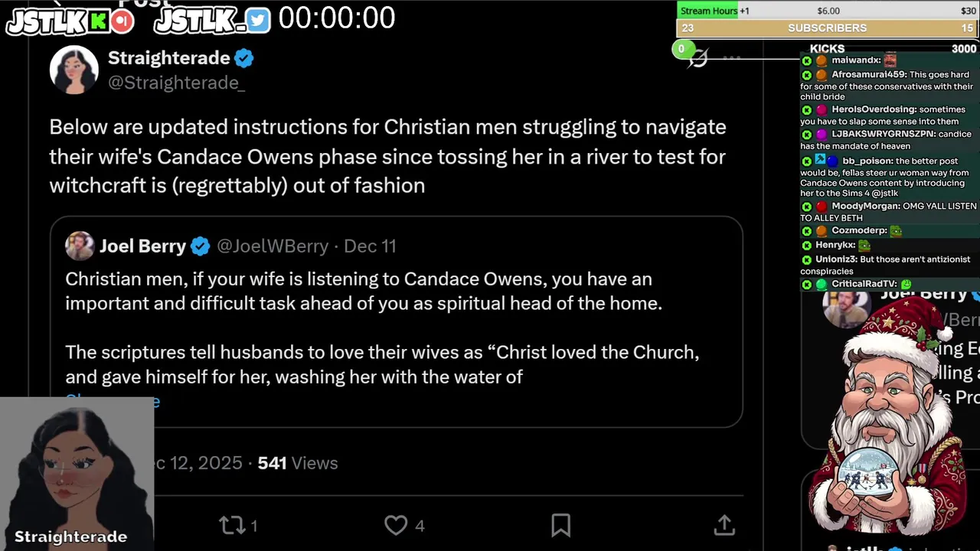Click the Stream Hours progress bar

[828, 11]
